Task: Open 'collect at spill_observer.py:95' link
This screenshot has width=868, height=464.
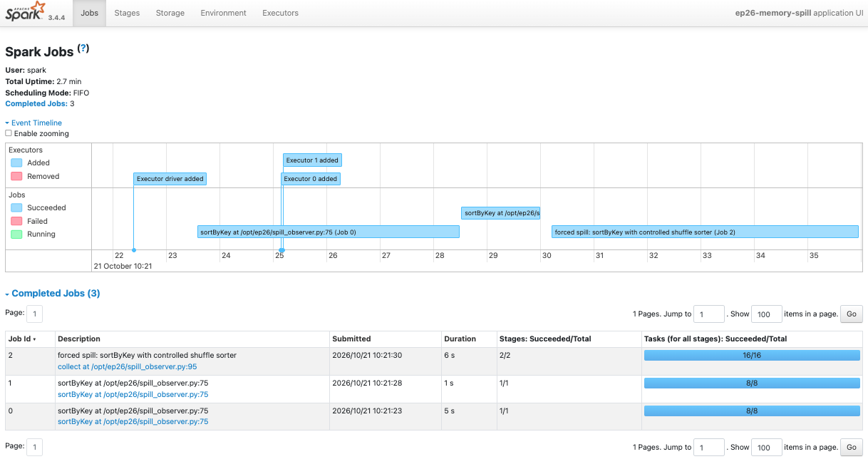Action: [127, 366]
